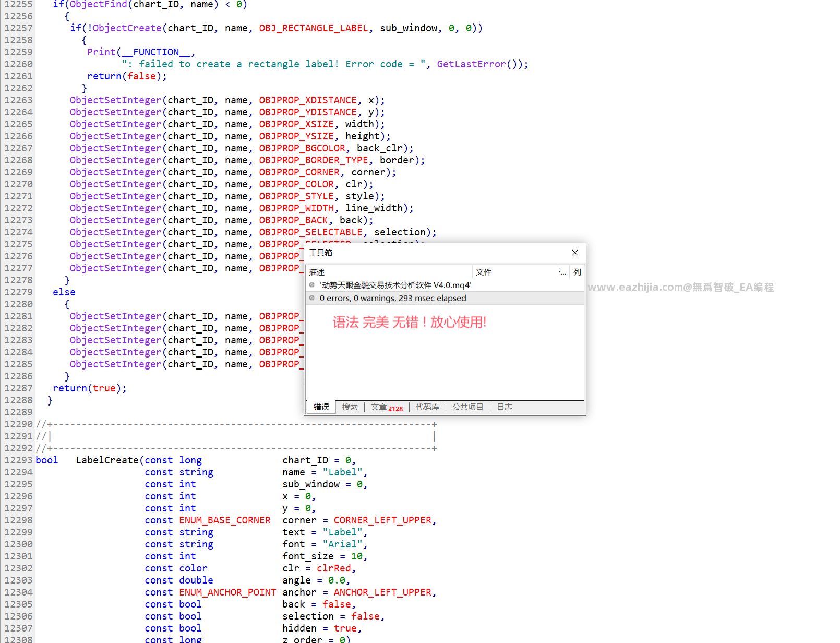Click OBJPROP_XDISTANCE constant
This screenshot has height=643, width=840.
308,100
